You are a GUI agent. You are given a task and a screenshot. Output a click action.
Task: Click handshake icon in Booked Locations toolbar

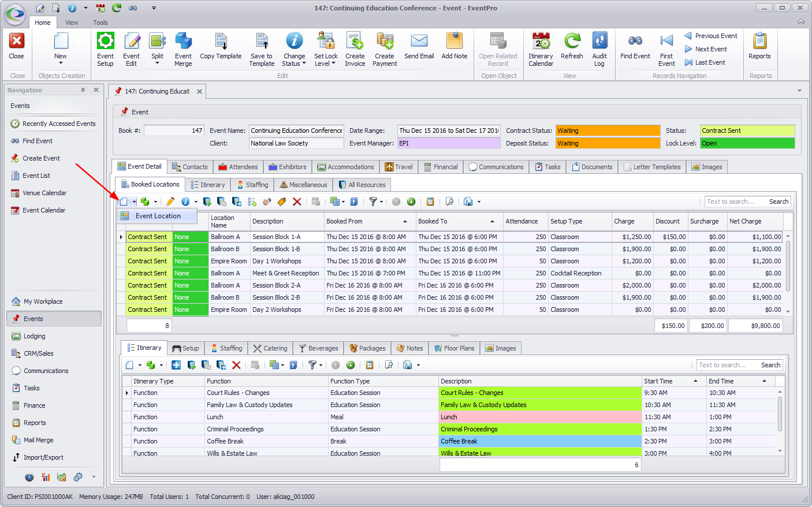pos(267,202)
